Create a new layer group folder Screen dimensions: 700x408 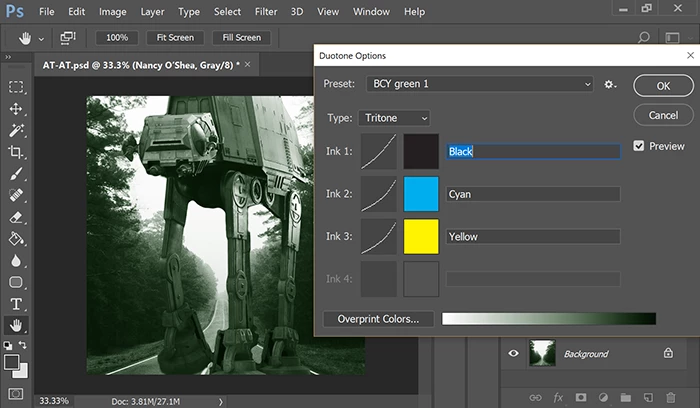click(625, 397)
